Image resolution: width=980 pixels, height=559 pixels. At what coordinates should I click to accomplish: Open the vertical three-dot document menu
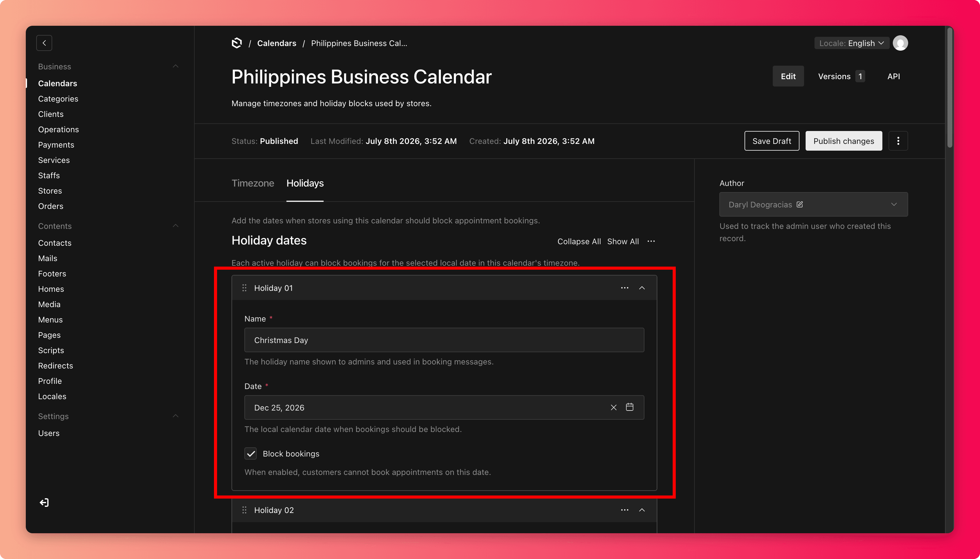898,141
